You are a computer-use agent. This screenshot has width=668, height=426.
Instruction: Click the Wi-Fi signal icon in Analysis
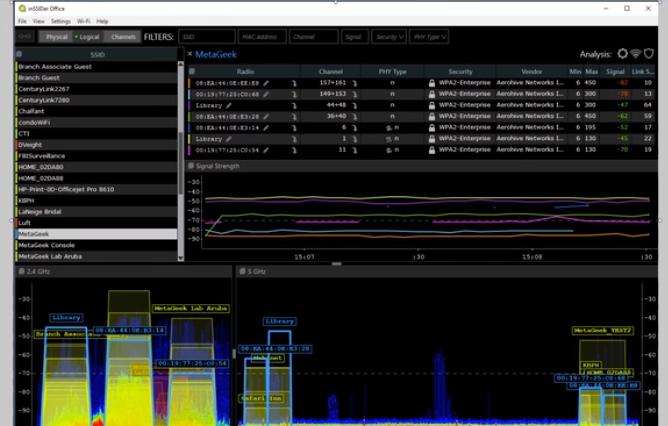pos(636,54)
